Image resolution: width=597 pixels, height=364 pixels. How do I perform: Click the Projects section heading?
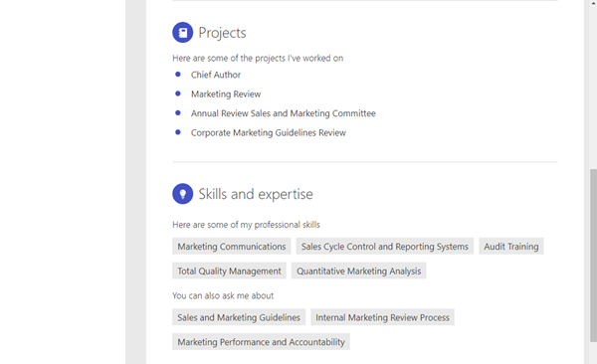(222, 33)
